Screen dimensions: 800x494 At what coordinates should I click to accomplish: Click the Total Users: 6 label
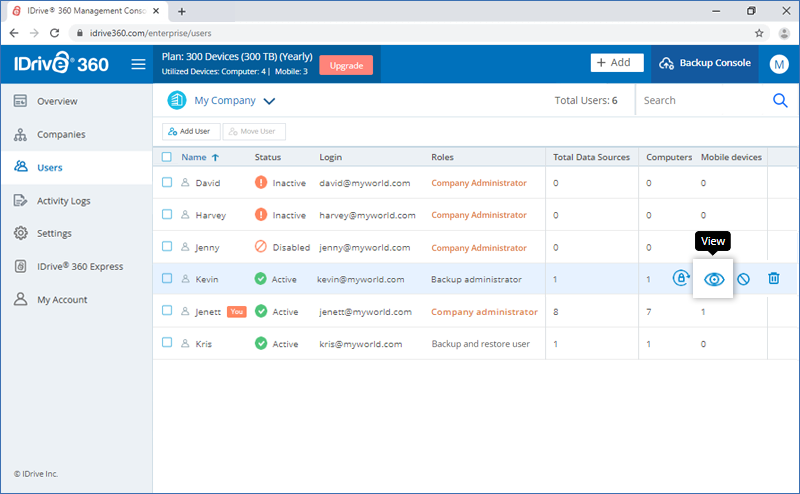click(586, 101)
